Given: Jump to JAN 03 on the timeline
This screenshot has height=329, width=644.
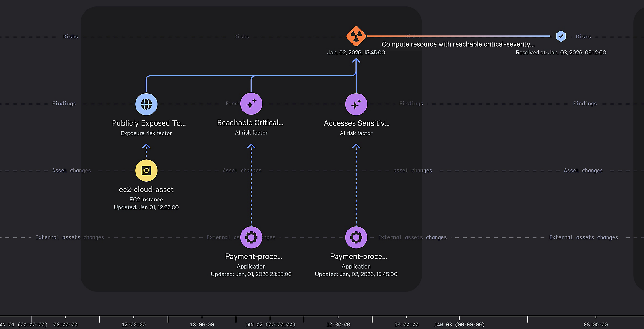Looking at the screenshot, I should pos(459,325).
